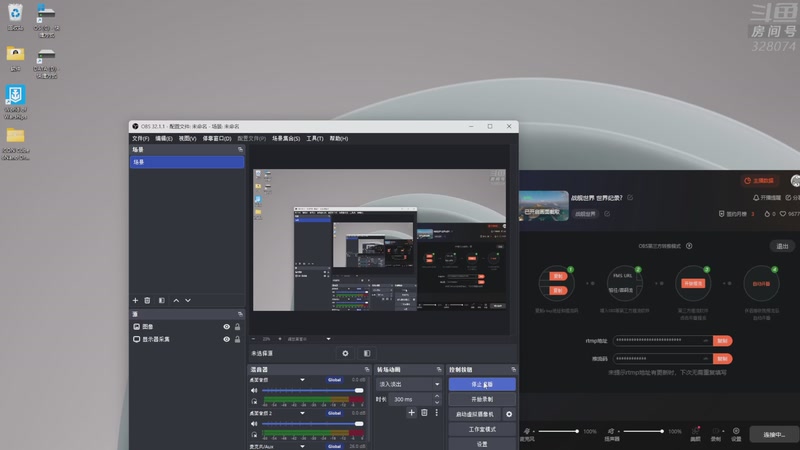Open virtual camera settings gear icon
The image size is (800, 450).
point(509,414)
